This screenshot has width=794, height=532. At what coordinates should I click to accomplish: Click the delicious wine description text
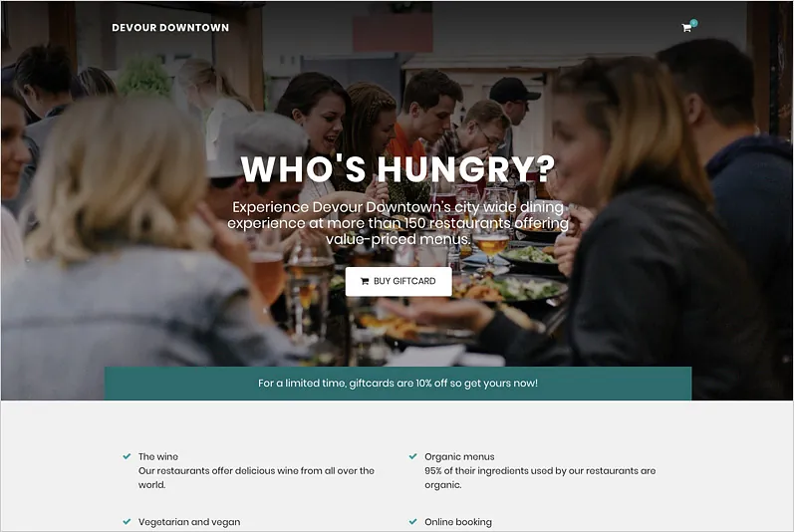point(256,478)
